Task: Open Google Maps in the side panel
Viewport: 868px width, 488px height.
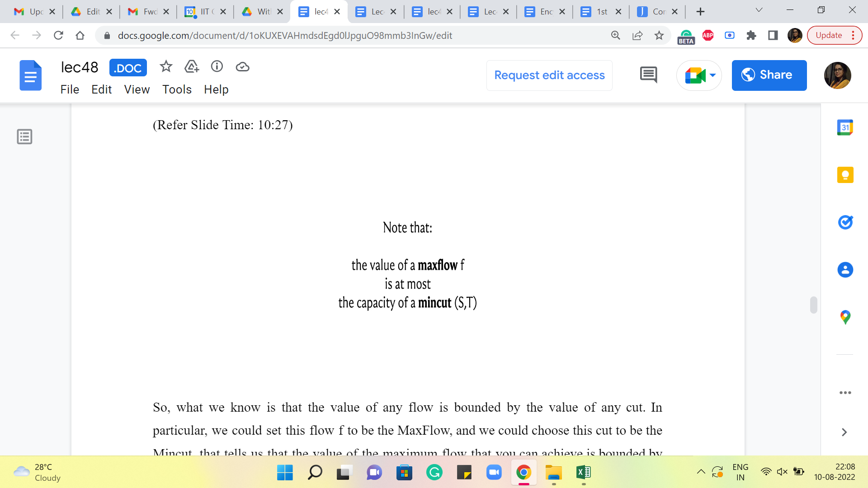Action: [x=845, y=317]
